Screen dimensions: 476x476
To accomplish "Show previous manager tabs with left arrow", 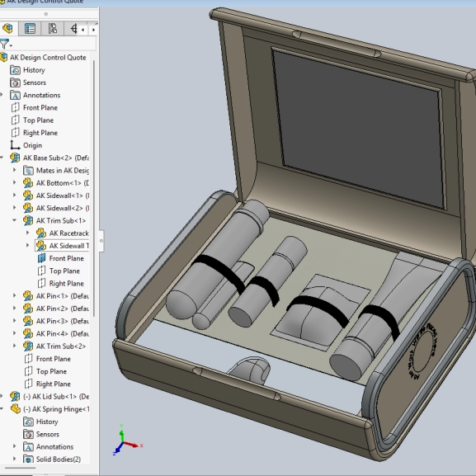I will point(82,30).
